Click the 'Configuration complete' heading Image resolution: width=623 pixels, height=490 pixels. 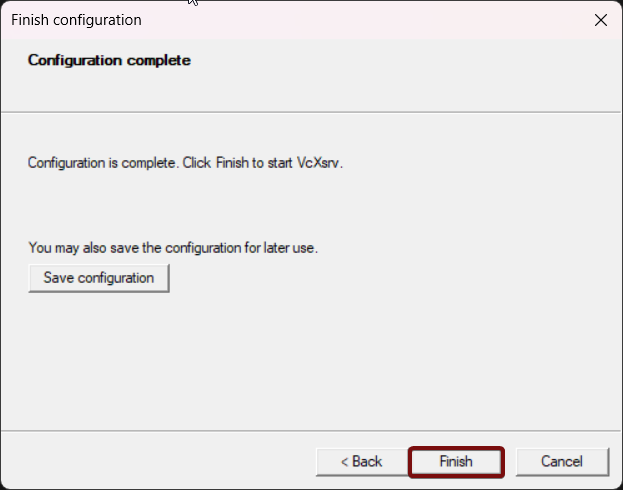[x=109, y=60]
